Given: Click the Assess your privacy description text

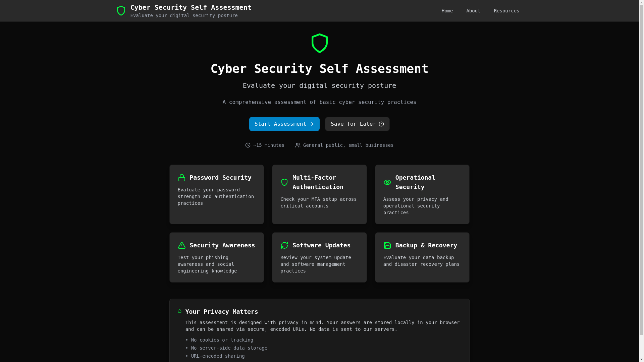Looking at the screenshot, I should coord(416,206).
